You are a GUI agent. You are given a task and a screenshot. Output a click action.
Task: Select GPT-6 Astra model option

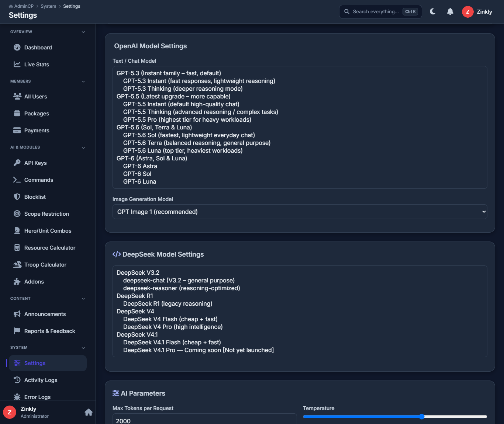[140, 166]
